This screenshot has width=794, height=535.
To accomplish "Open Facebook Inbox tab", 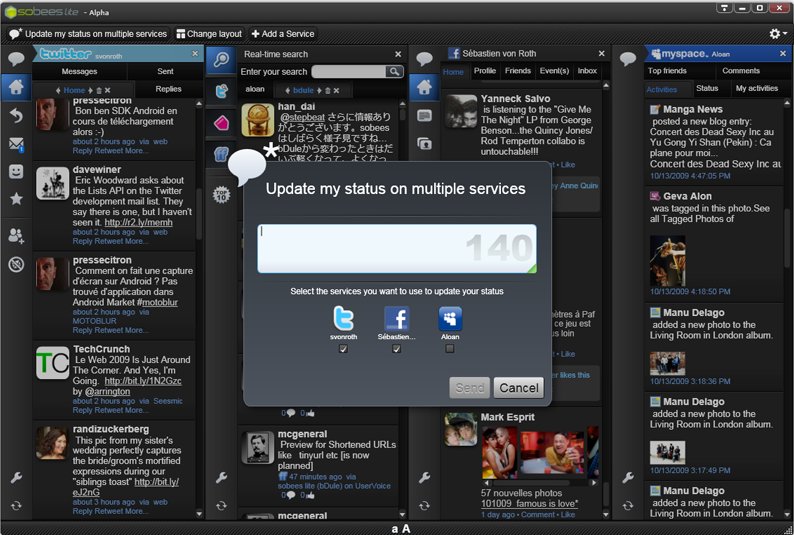I will click(x=587, y=71).
